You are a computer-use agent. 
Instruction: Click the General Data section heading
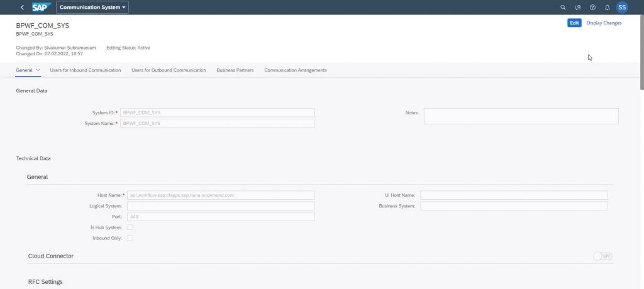[x=31, y=90]
